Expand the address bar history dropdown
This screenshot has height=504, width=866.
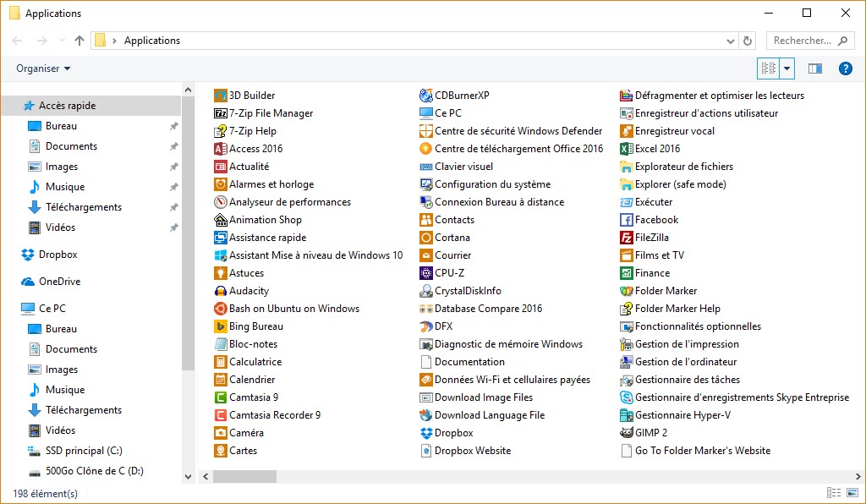point(731,41)
